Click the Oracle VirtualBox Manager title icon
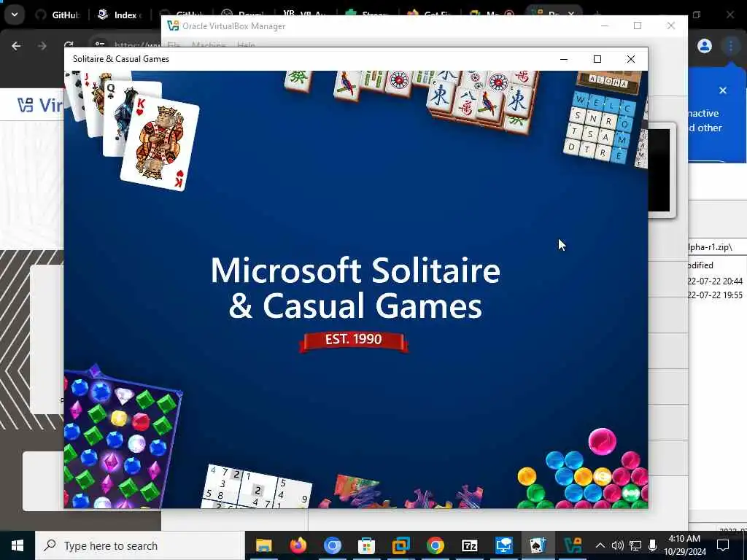Image resolution: width=747 pixels, height=560 pixels. 172,26
